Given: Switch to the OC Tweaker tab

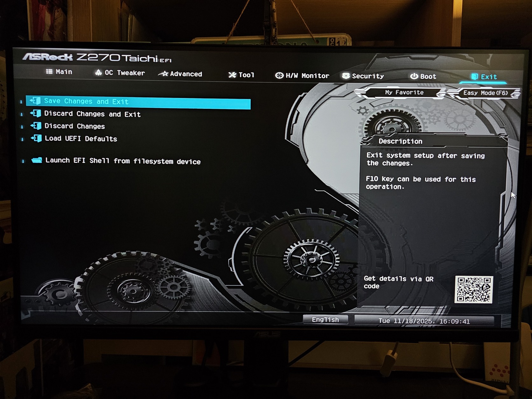Looking at the screenshot, I should coord(120,73).
